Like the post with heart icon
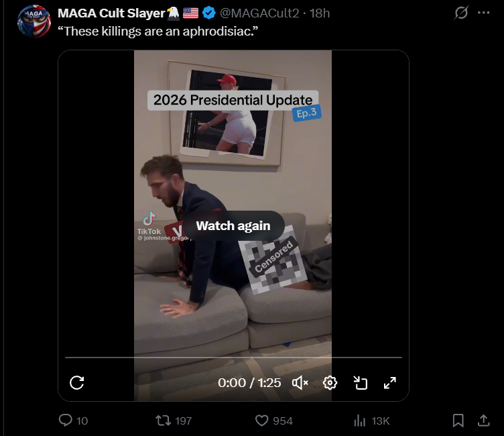 pyautogui.click(x=261, y=421)
